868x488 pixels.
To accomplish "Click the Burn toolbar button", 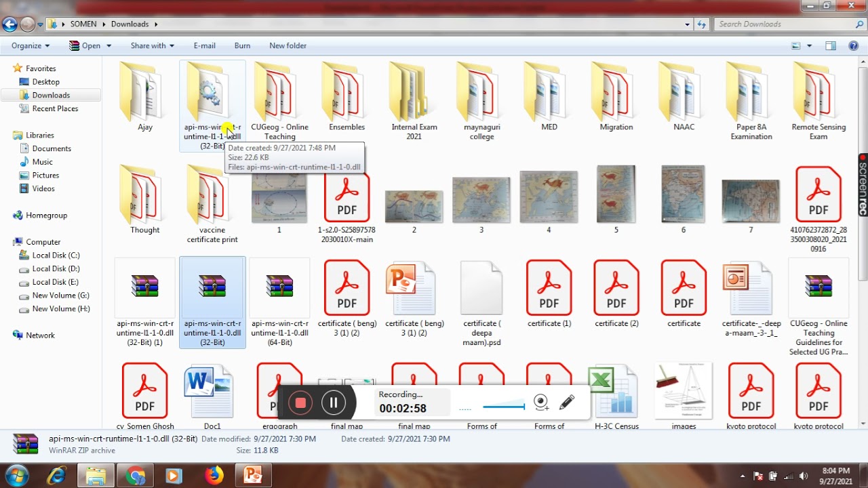I will (x=242, y=45).
